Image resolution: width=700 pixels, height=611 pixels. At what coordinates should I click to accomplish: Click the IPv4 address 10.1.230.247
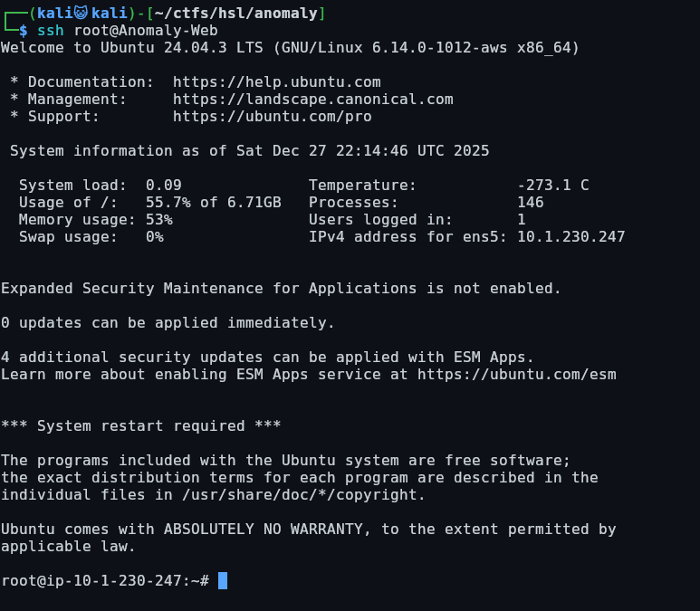(x=571, y=236)
